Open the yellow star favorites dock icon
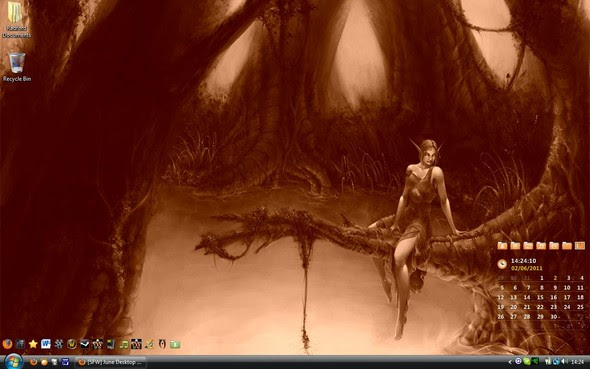Viewport: 590px width, 369px height. click(33, 344)
